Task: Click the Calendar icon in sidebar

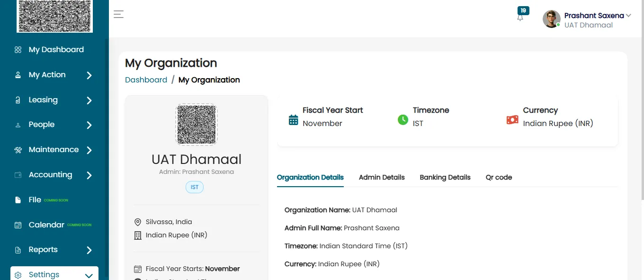Action: point(18,225)
